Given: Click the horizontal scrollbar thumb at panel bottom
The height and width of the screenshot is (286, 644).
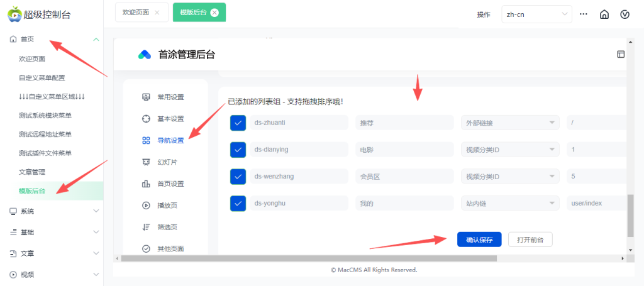Looking at the screenshot, I should click(x=309, y=258).
